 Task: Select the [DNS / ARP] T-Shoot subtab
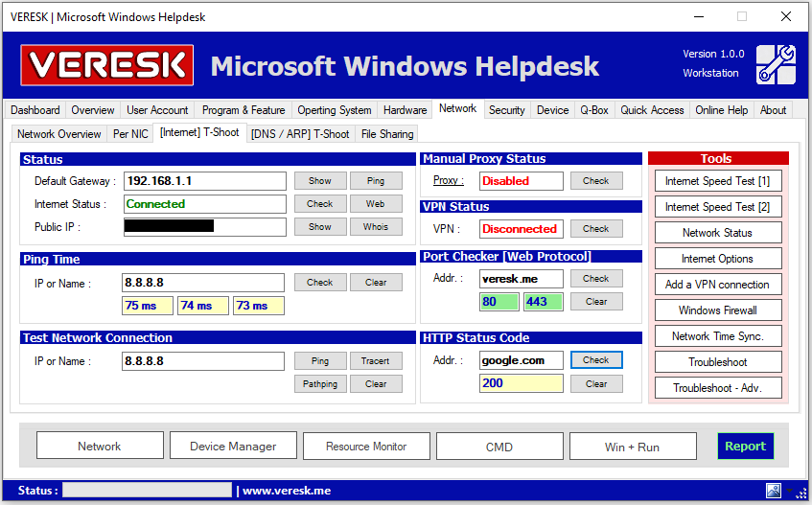(x=300, y=134)
